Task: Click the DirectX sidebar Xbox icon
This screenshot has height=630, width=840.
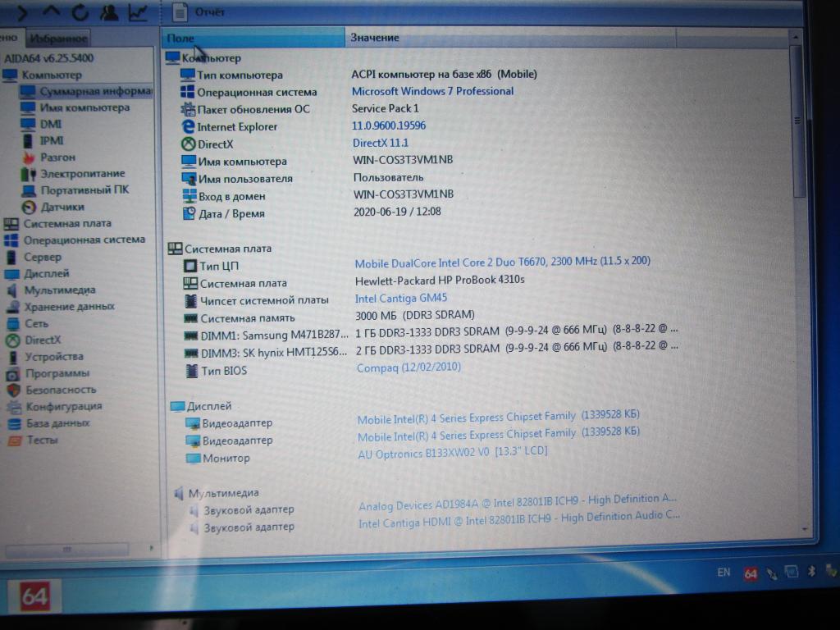Action: pos(13,340)
